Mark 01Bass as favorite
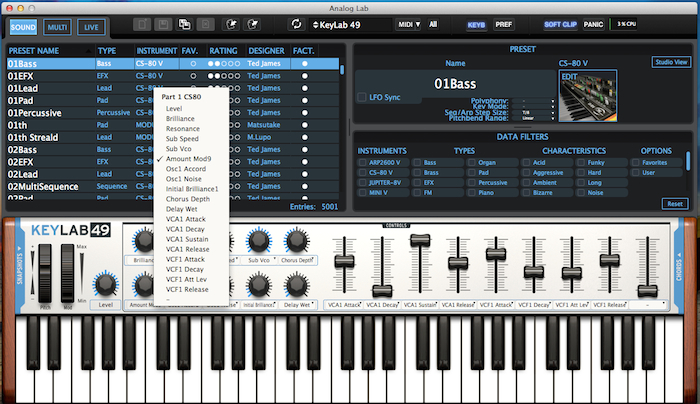Screen dimensions: 700x404 coord(193,64)
